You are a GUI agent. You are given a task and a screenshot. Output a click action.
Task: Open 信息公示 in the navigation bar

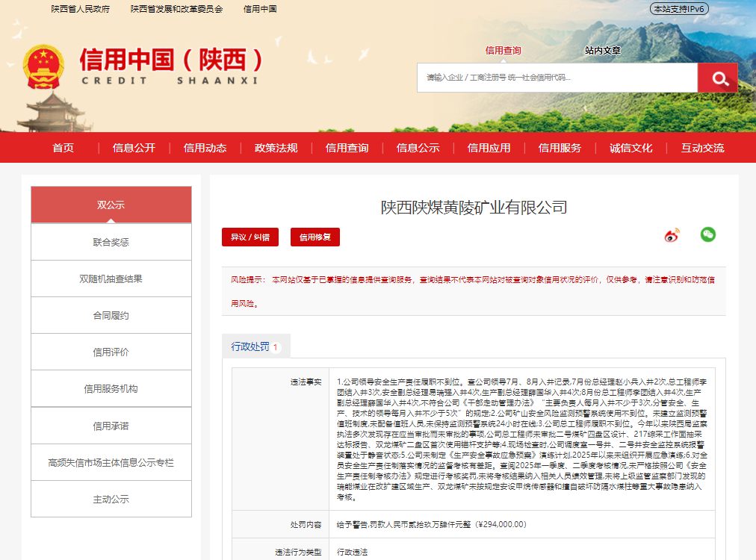tap(418, 148)
